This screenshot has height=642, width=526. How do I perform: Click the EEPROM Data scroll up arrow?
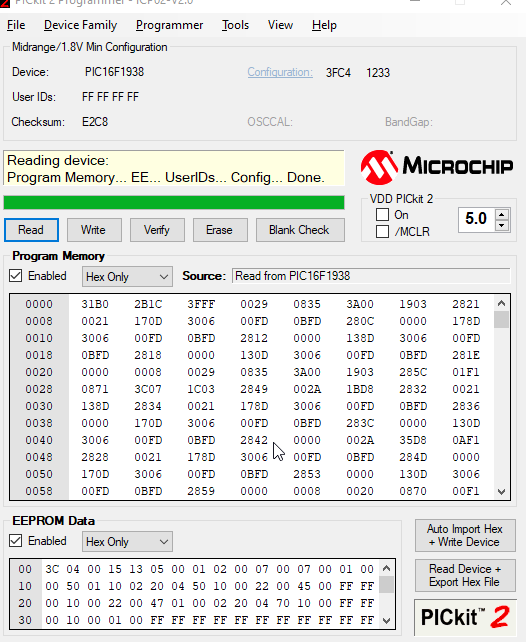(386, 568)
